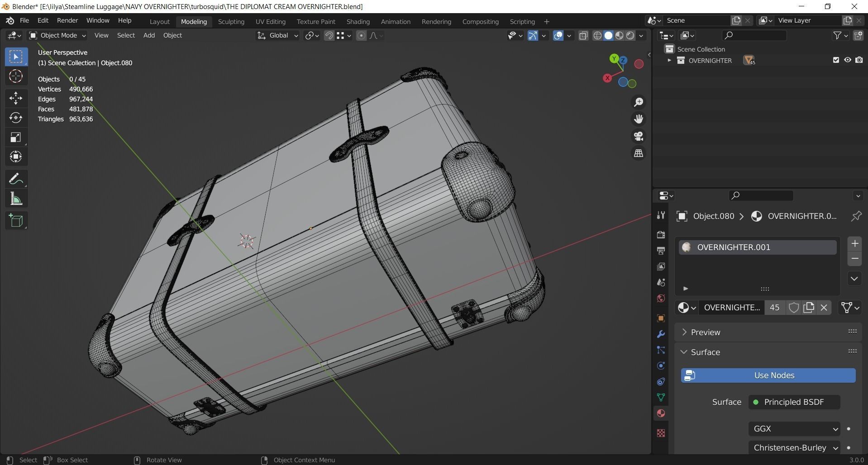The image size is (868, 465).
Task: Pick the Rotate tool
Action: point(16,118)
